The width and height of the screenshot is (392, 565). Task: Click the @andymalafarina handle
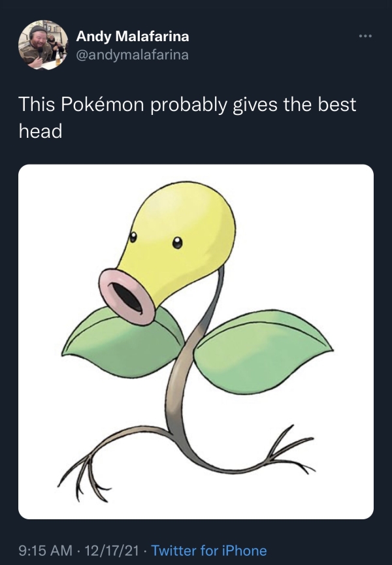pyautogui.click(x=133, y=55)
